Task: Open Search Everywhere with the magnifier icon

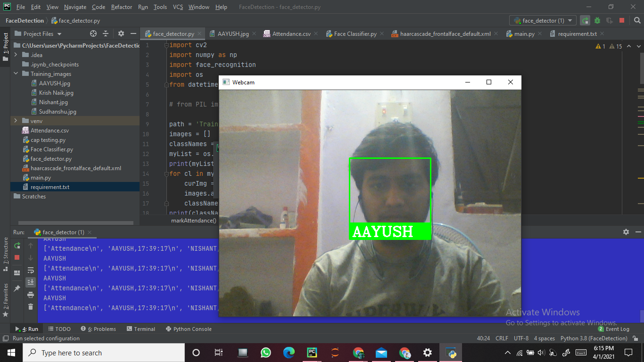Action: tap(637, 20)
